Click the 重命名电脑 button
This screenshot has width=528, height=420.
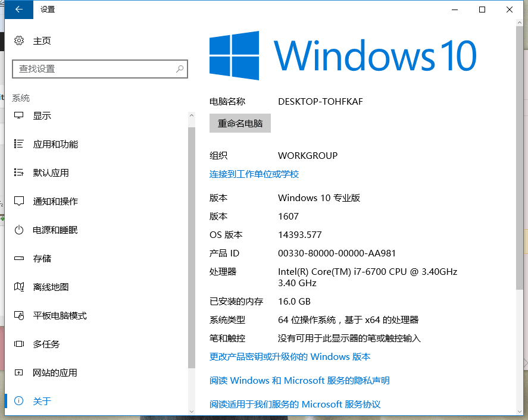[240, 123]
